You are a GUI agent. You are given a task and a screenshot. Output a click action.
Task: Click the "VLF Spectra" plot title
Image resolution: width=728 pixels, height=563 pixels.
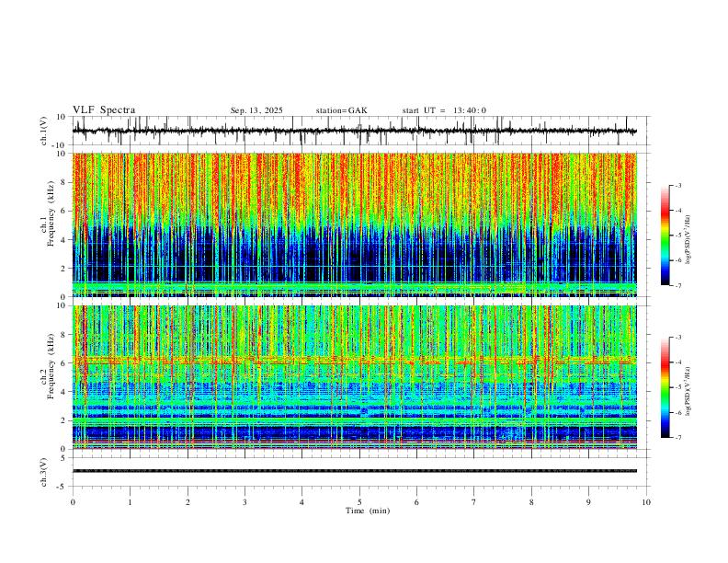104,110
